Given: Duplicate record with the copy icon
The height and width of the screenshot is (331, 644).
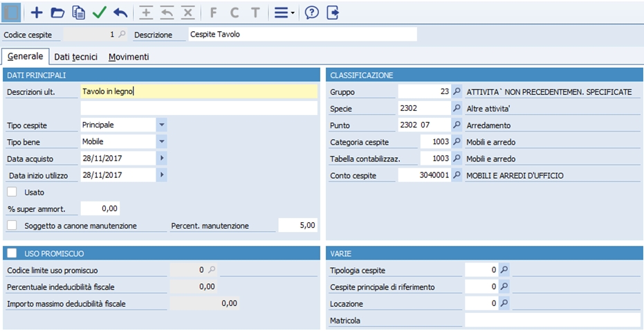Looking at the screenshot, I should (x=78, y=12).
